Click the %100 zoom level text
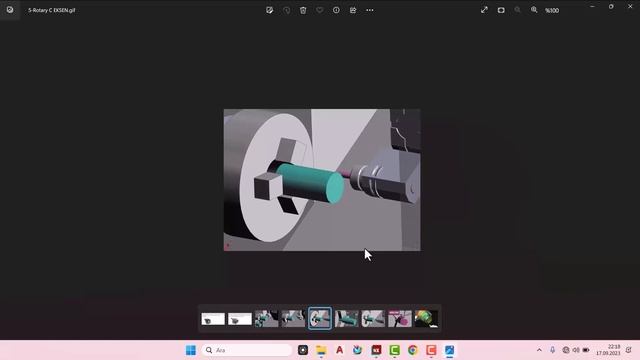Image resolution: width=640 pixels, height=360 pixels. point(552,11)
